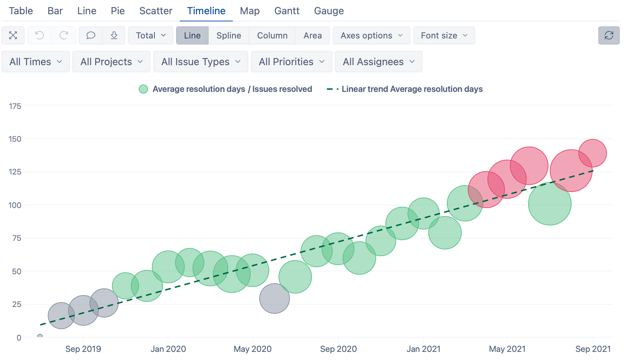
Task: Click the redo arrow icon
Action: click(x=64, y=35)
